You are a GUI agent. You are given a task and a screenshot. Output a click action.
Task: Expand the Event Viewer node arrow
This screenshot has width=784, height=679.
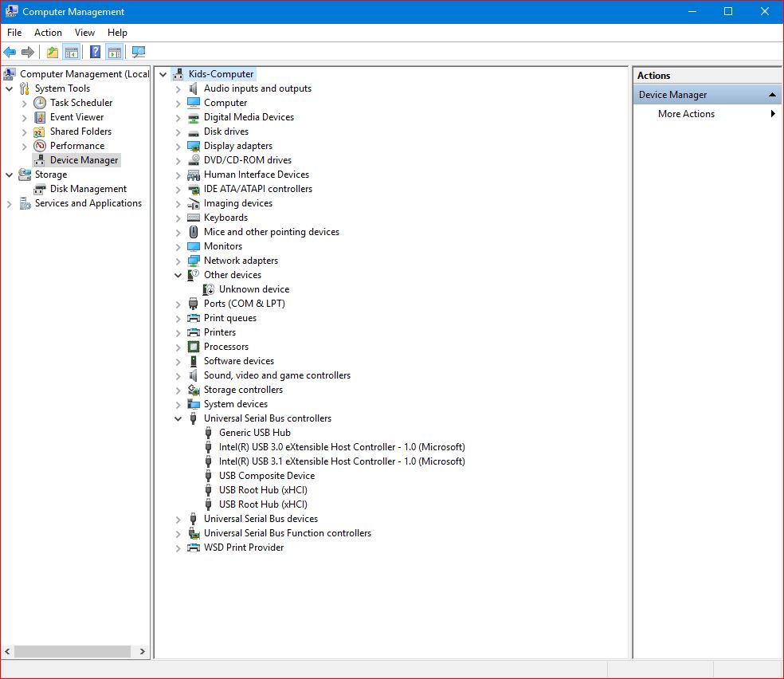(x=24, y=117)
